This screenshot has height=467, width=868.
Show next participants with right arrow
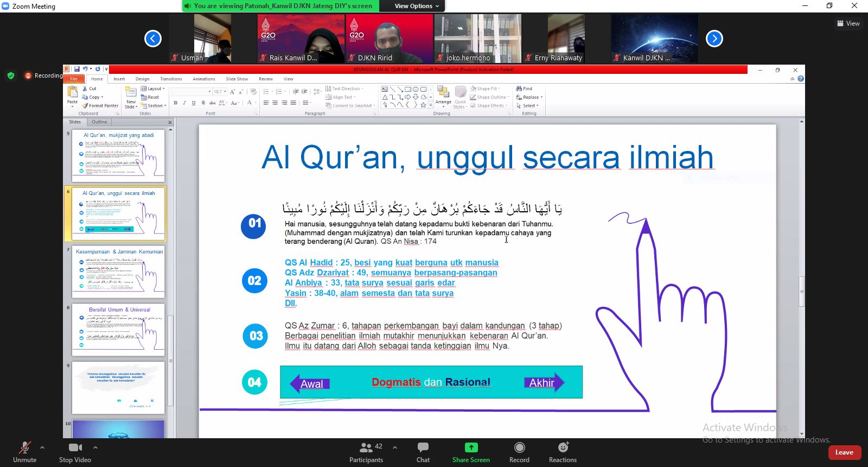tap(714, 39)
